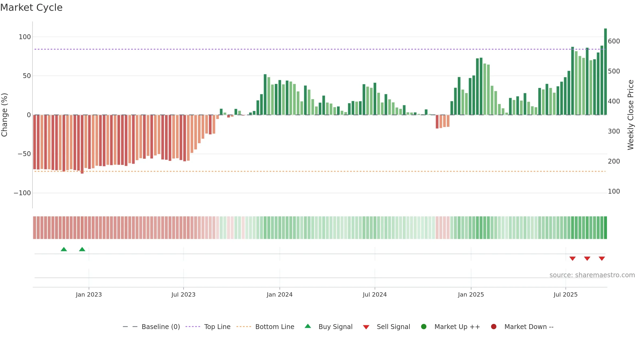Click the 600 tick on the price axis
This screenshot has width=644, height=362.
click(x=614, y=41)
